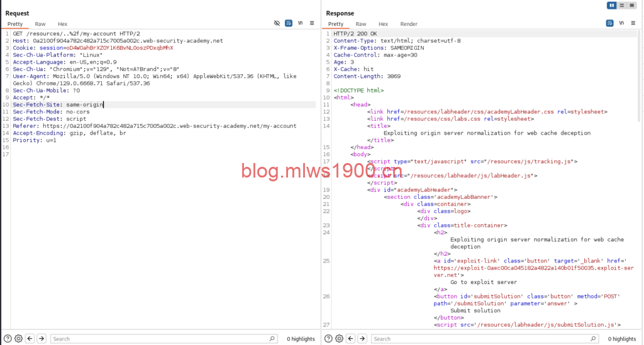Open search settings gear under Request
Screen dimensions: 644x345
[18, 339]
